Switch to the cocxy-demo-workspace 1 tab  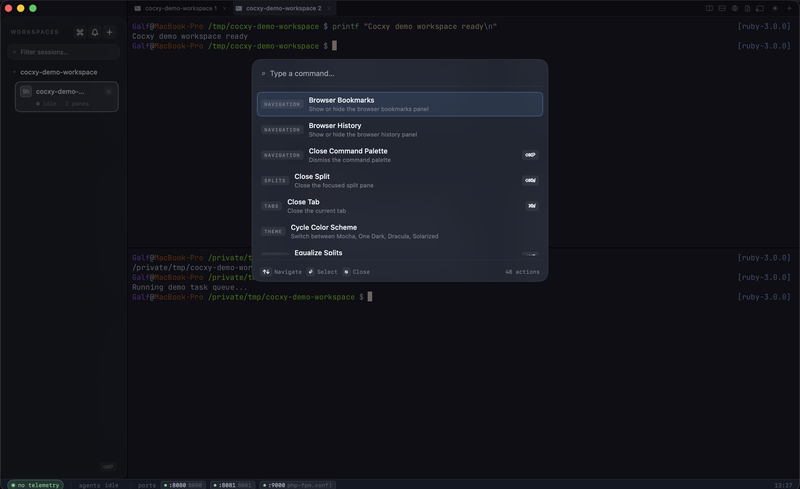181,8
